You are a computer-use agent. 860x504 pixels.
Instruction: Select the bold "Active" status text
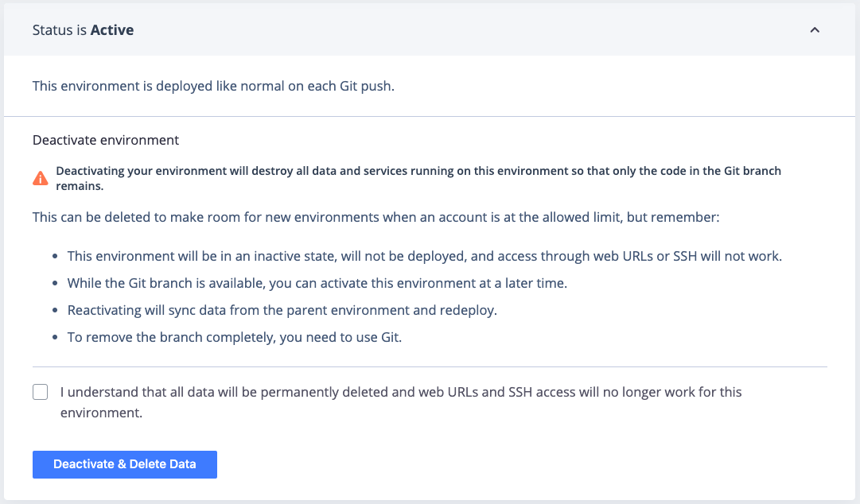(x=113, y=29)
